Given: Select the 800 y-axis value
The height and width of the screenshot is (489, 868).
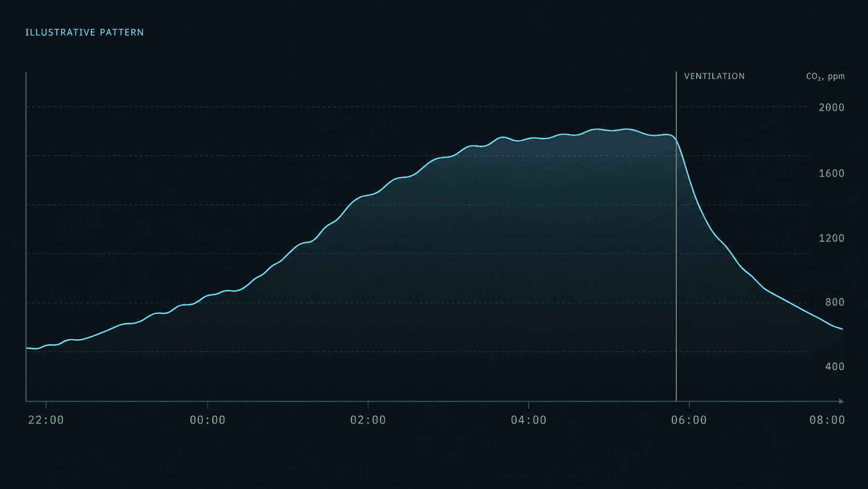Looking at the screenshot, I should pyautogui.click(x=835, y=302).
